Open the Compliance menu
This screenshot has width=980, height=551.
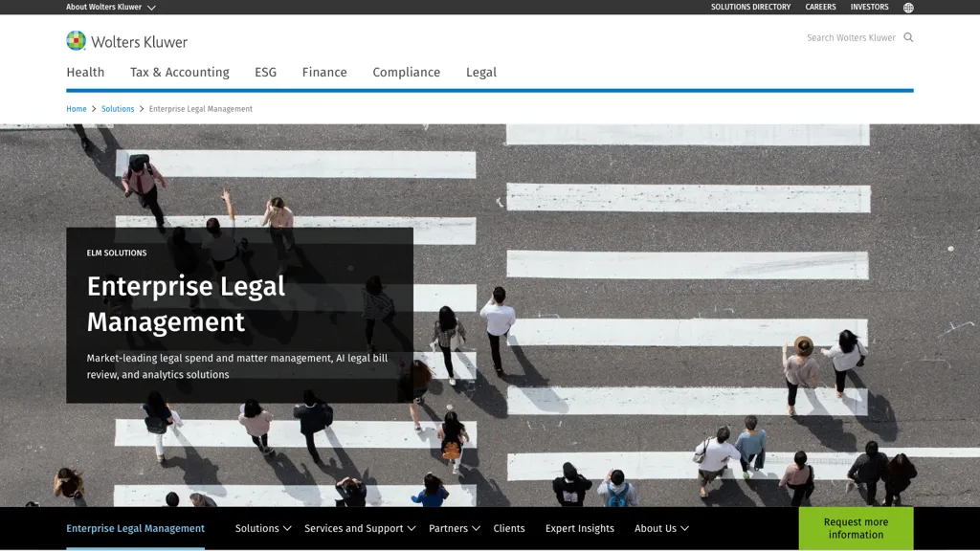tap(406, 73)
